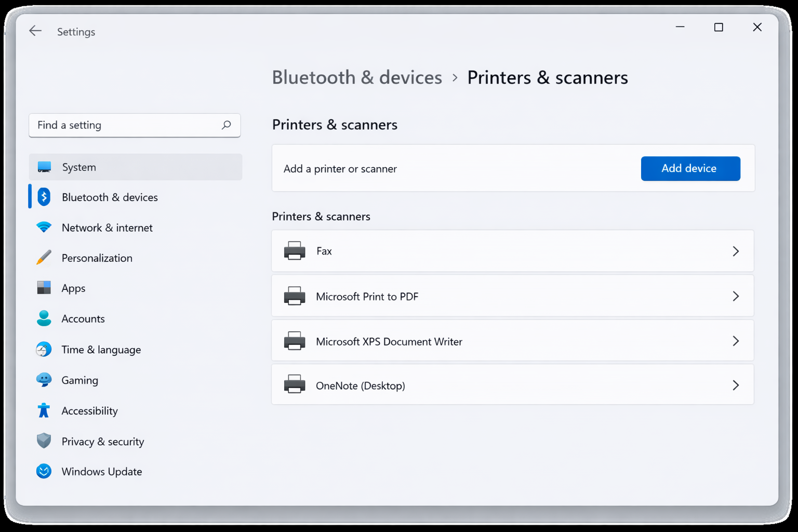The image size is (798, 532).
Task: Click the Add device button
Action: tap(690, 168)
